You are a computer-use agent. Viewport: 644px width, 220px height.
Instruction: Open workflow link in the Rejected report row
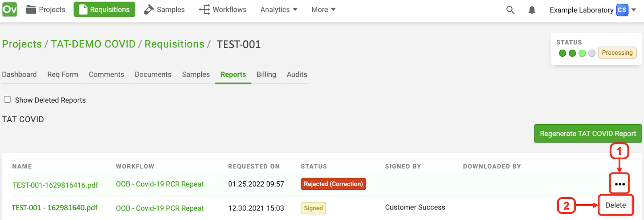[x=160, y=184]
